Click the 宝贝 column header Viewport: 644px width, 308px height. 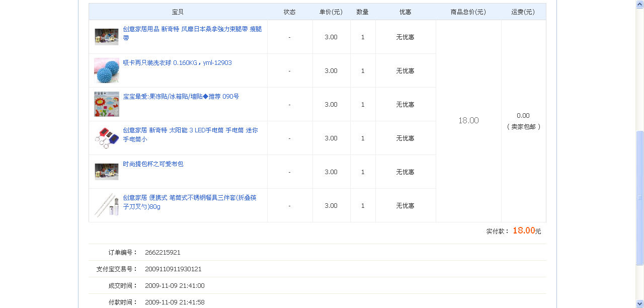click(x=178, y=12)
